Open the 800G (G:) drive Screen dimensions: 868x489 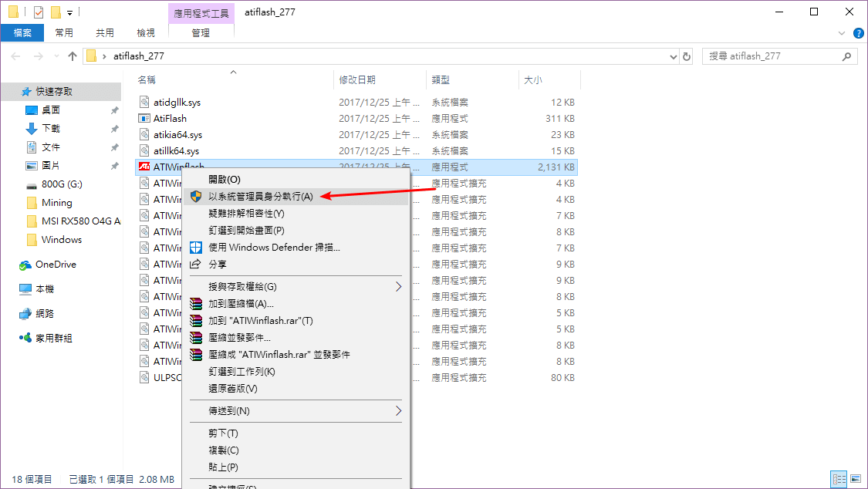tap(62, 184)
